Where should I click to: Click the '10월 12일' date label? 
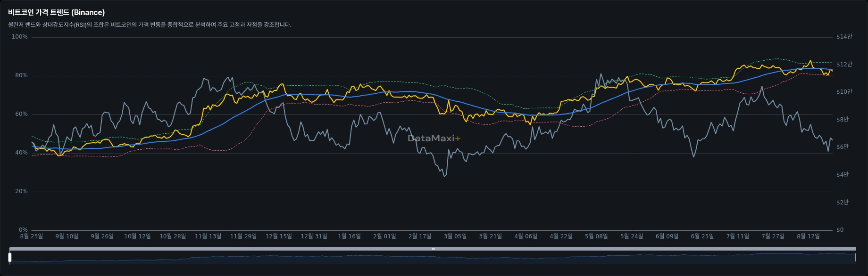(x=137, y=236)
